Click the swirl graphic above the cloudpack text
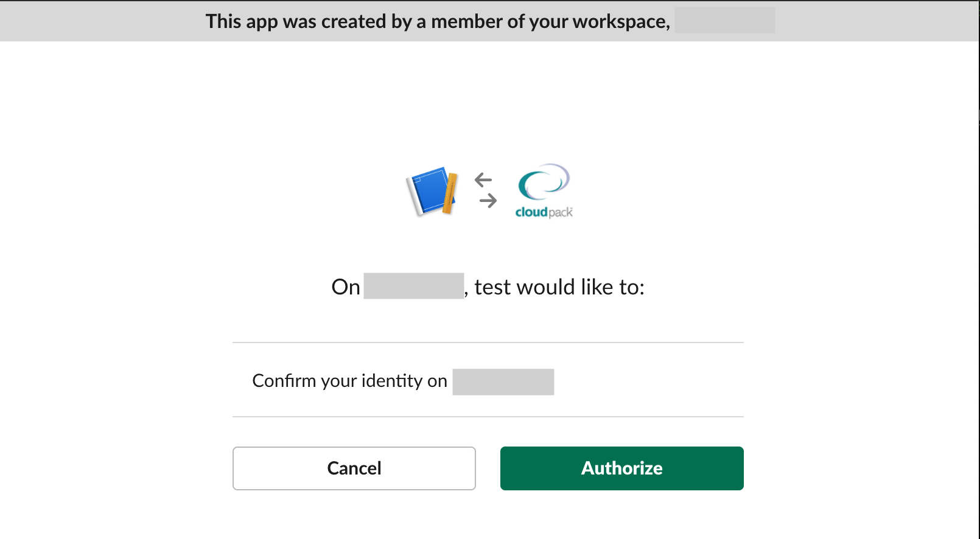The image size is (980, 539). pyautogui.click(x=544, y=183)
